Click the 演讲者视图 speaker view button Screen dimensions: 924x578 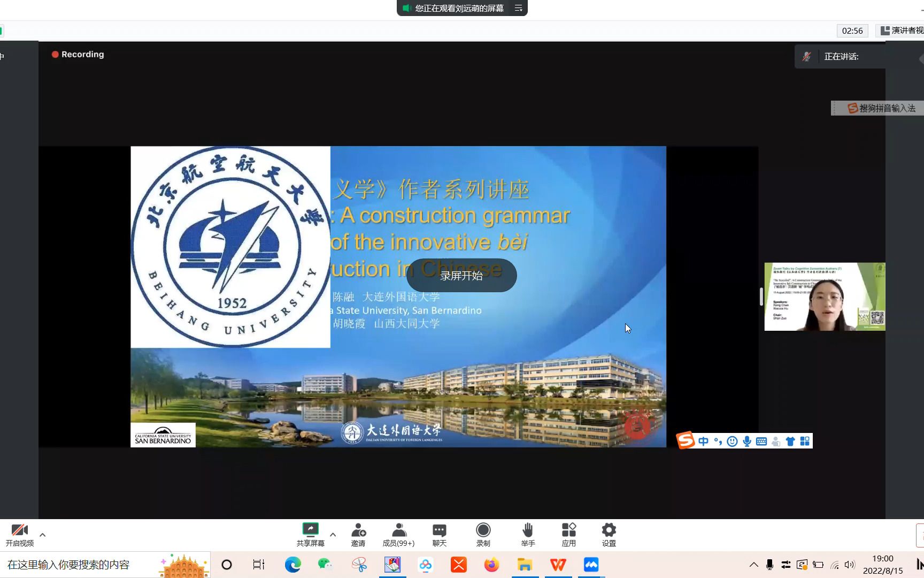[x=902, y=31]
